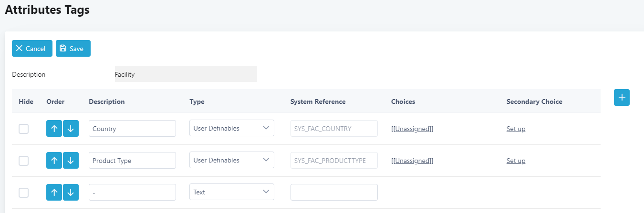Add new attribute with plus button
The width and height of the screenshot is (644, 213).
click(622, 97)
